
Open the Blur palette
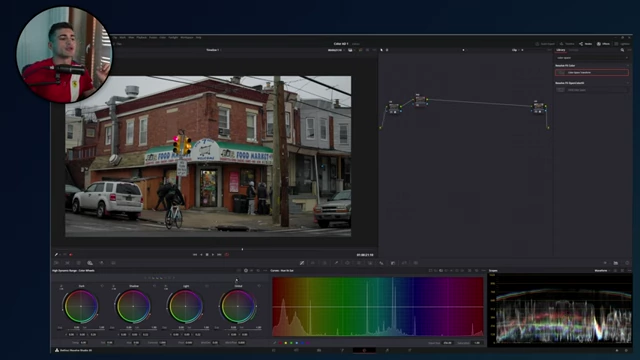pyautogui.click(x=382, y=263)
